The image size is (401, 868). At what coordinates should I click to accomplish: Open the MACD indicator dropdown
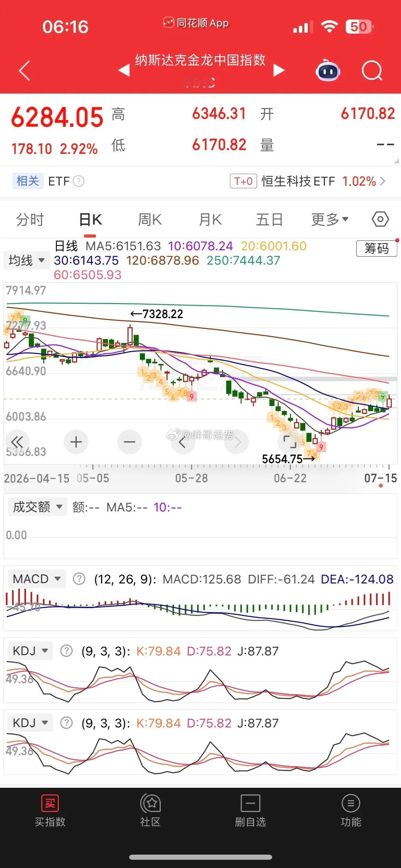point(37,579)
